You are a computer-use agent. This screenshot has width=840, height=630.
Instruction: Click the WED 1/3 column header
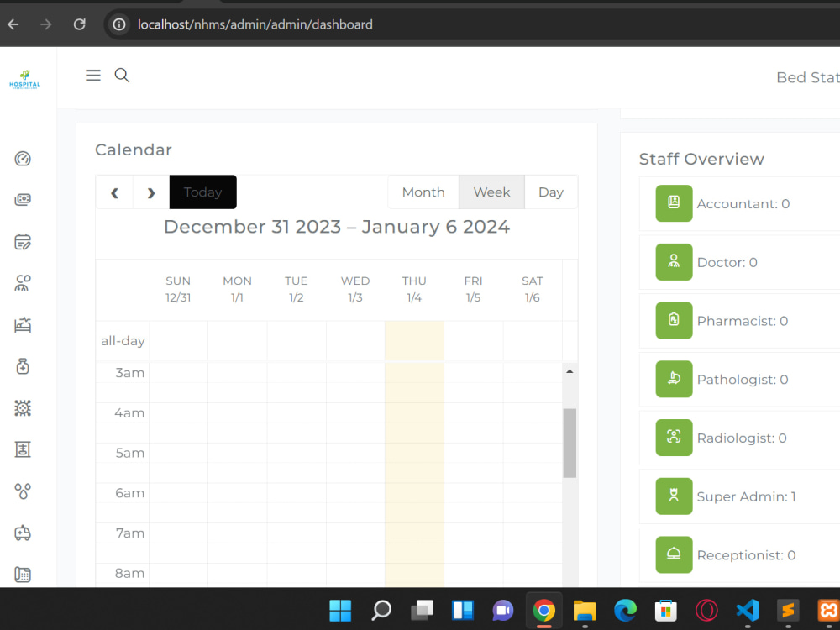[x=355, y=289]
